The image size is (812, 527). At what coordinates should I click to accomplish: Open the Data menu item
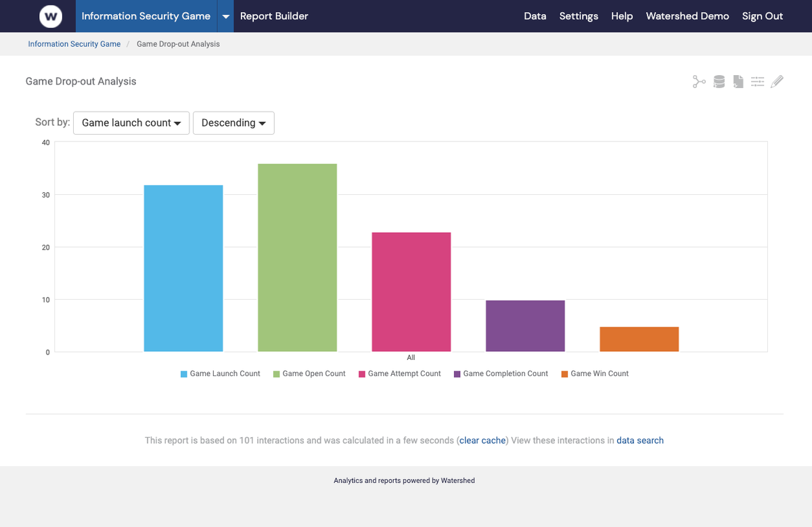(x=535, y=16)
